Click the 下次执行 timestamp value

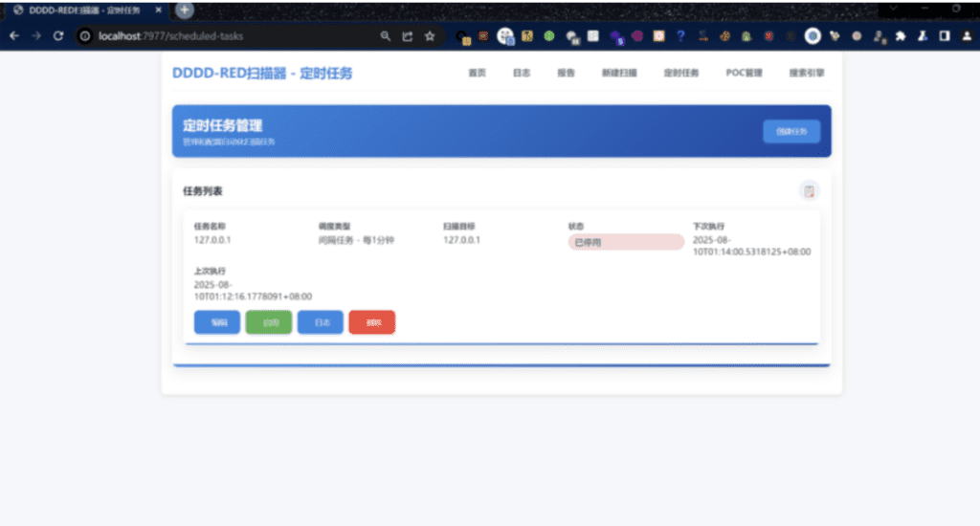(751, 246)
